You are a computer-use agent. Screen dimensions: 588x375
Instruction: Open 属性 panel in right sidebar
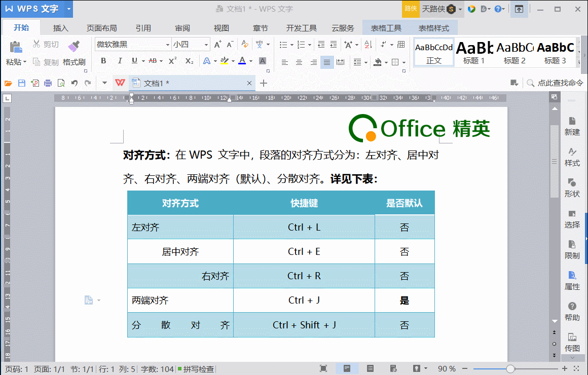572,281
